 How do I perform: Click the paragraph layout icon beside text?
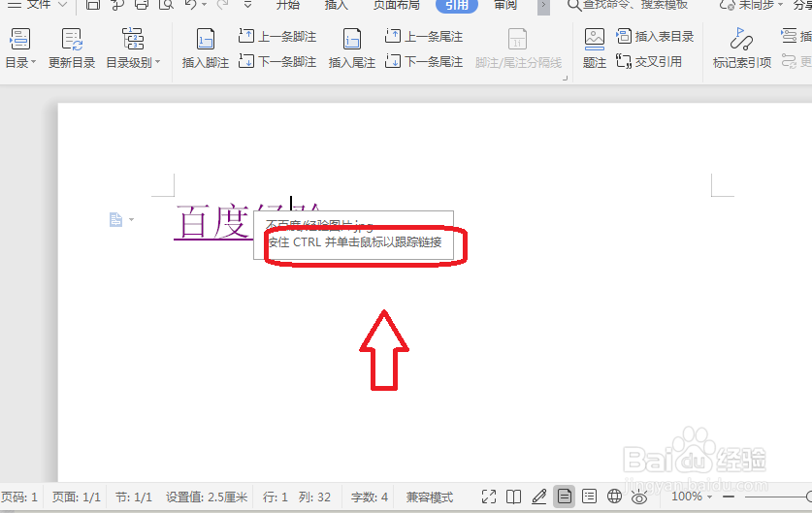point(116,219)
